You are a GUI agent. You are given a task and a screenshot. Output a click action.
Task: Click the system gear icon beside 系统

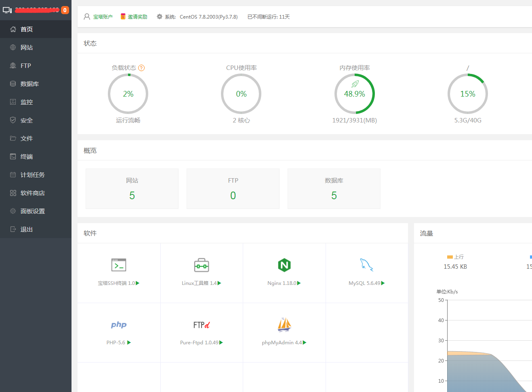[x=160, y=17]
